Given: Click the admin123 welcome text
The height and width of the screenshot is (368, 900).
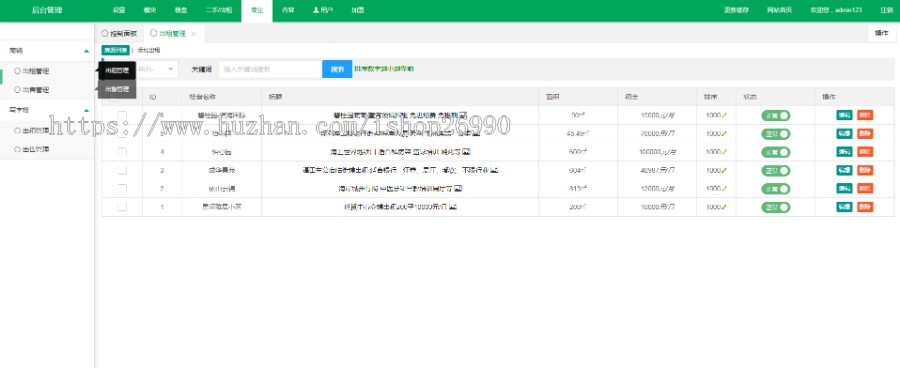Looking at the screenshot, I should coord(836,10).
